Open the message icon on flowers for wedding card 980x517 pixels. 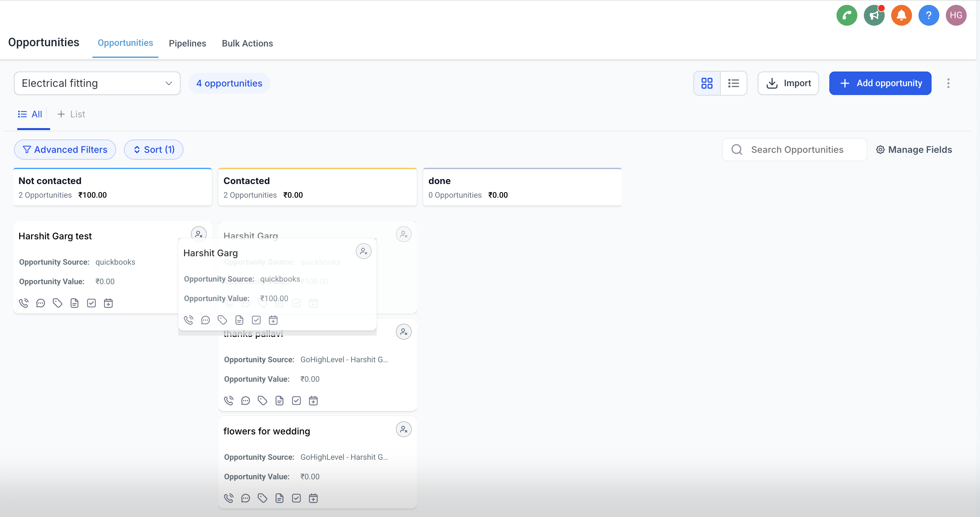pos(245,498)
